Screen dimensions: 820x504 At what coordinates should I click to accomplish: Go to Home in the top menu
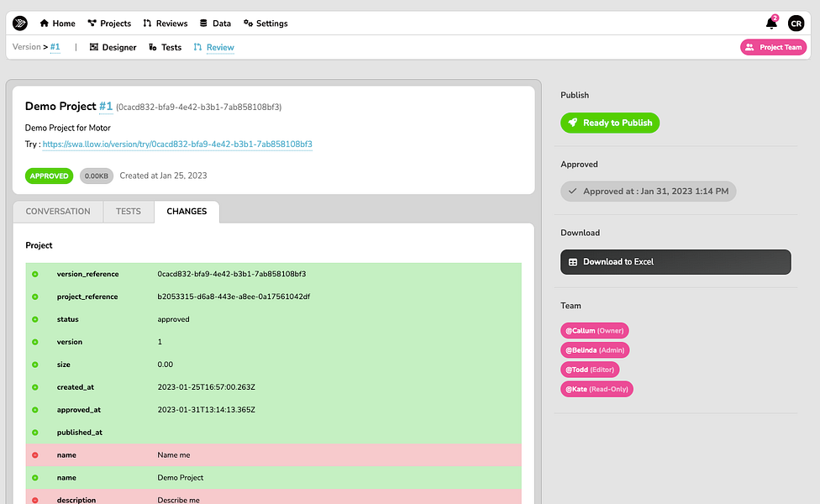coord(57,23)
